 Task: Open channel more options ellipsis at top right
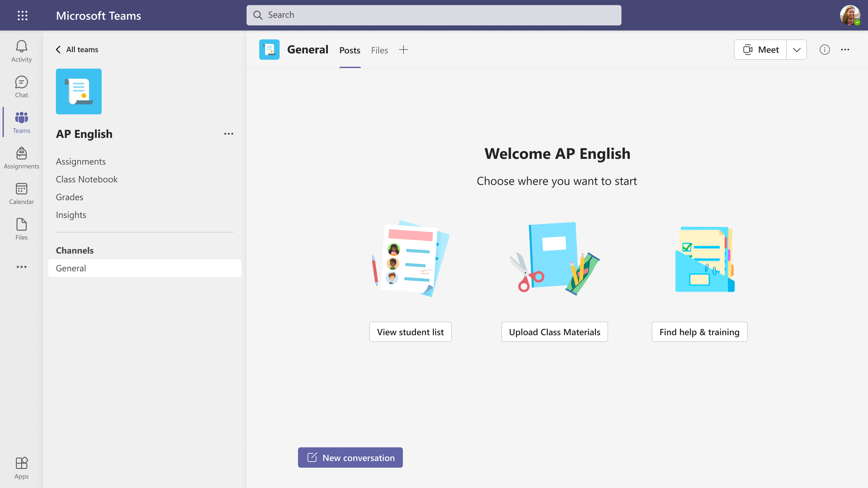[845, 50]
